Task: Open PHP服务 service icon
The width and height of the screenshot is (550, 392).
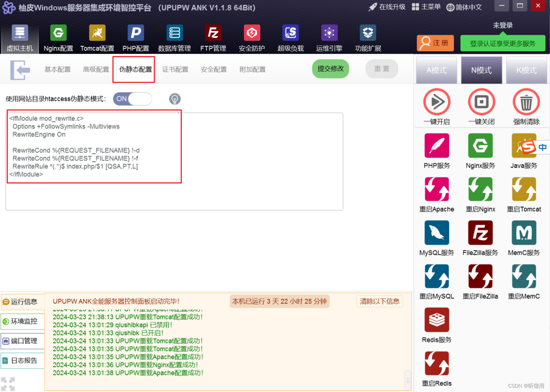Action: point(437,146)
